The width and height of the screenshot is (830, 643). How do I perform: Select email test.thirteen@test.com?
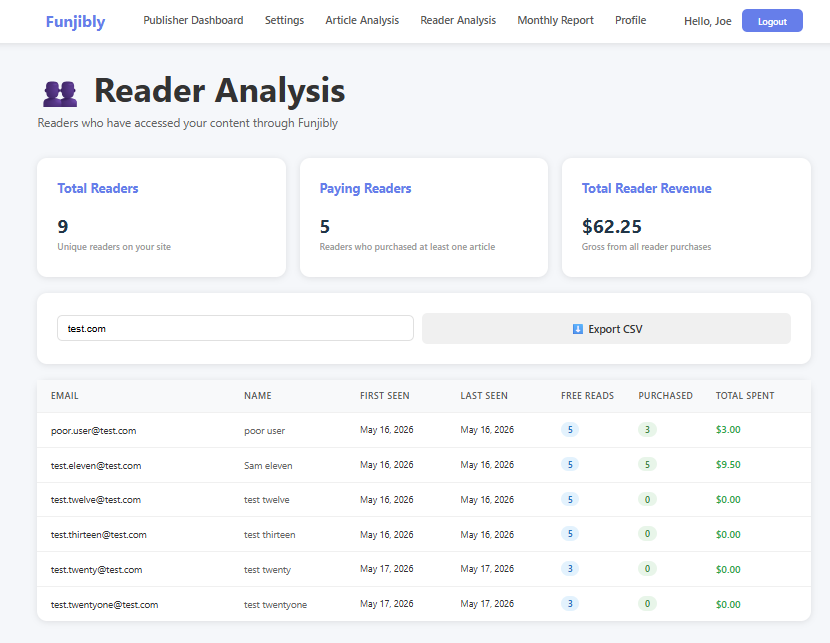click(98, 535)
